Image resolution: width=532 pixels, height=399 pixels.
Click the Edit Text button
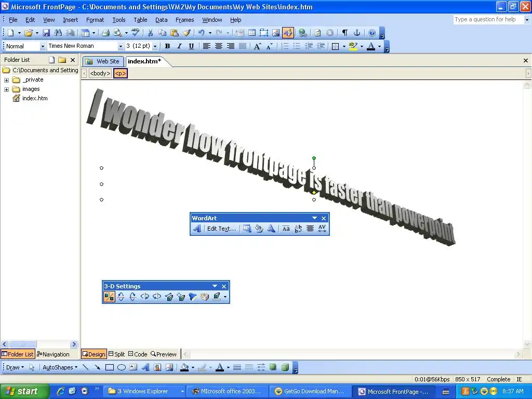(221, 229)
